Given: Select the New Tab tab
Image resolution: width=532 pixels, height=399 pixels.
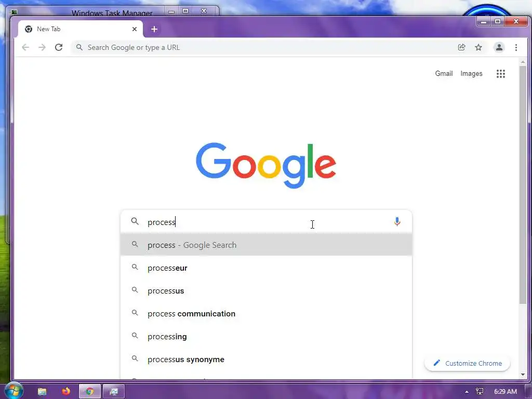Looking at the screenshot, I should (x=80, y=29).
